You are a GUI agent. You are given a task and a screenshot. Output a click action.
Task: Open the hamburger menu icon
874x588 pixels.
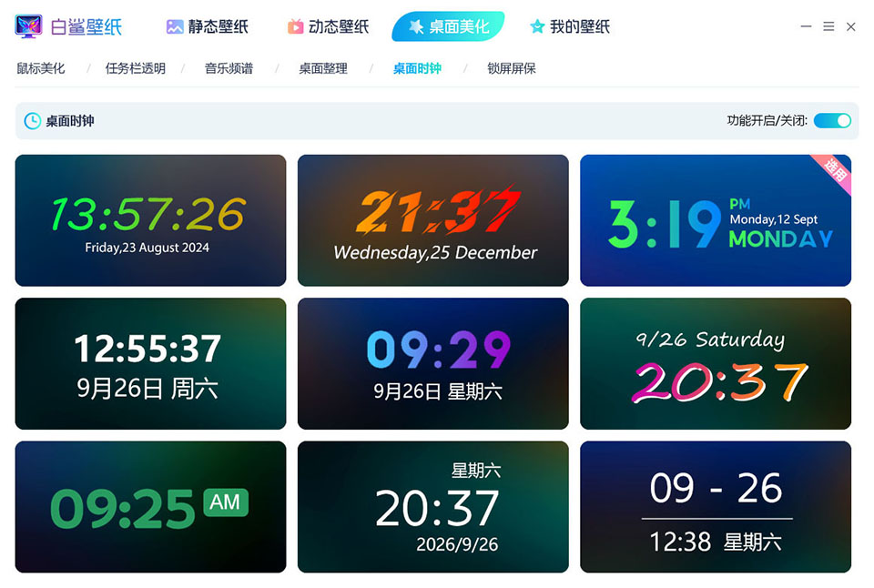pyautogui.click(x=828, y=26)
